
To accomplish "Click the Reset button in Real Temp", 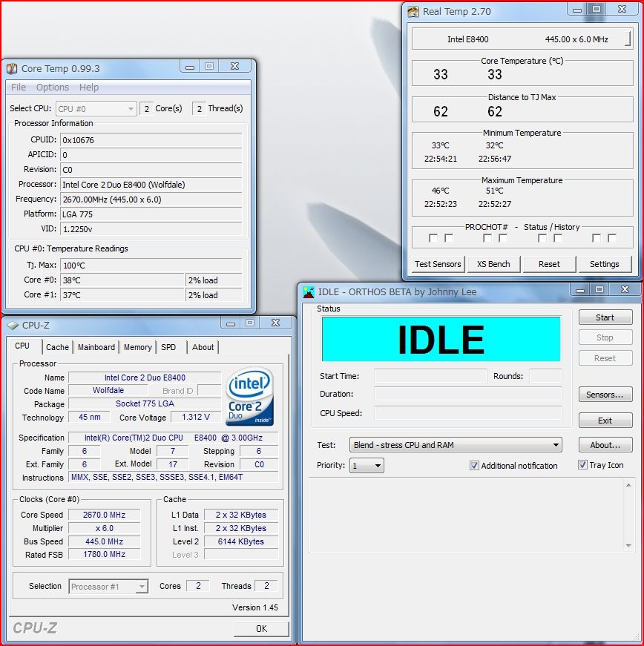I will pyautogui.click(x=549, y=264).
